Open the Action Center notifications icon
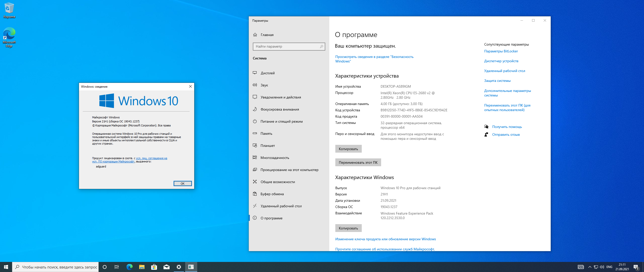 [x=636, y=267]
